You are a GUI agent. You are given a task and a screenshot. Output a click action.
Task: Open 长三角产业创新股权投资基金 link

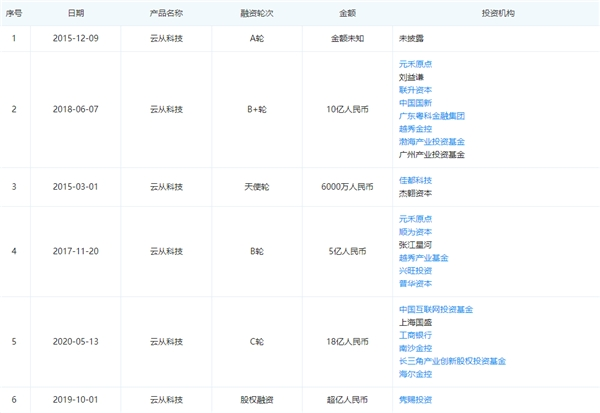point(452,361)
